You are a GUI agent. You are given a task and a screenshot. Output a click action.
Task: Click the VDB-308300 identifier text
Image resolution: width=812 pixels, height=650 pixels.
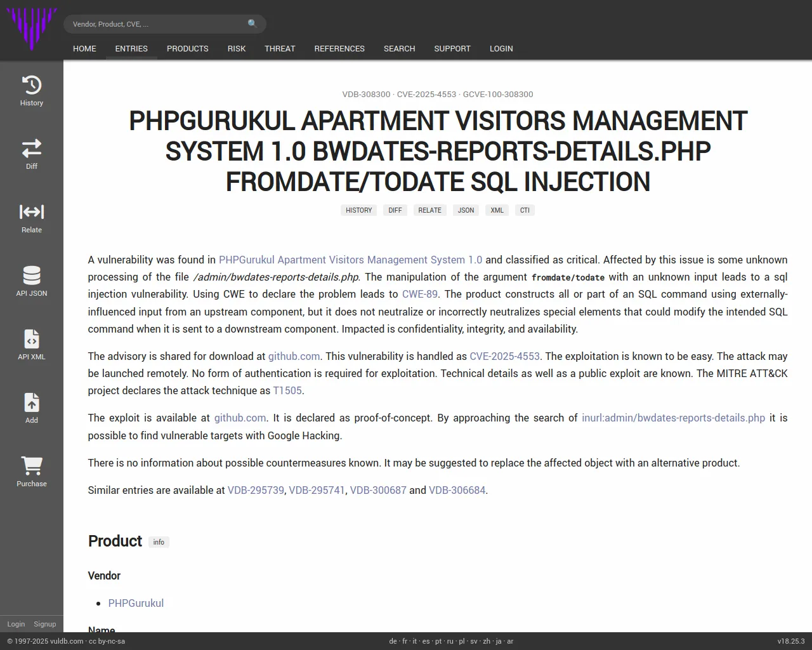(x=366, y=94)
